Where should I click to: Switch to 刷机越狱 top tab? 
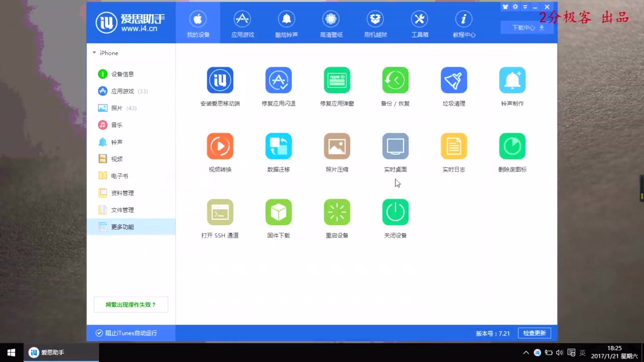point(375,23)
